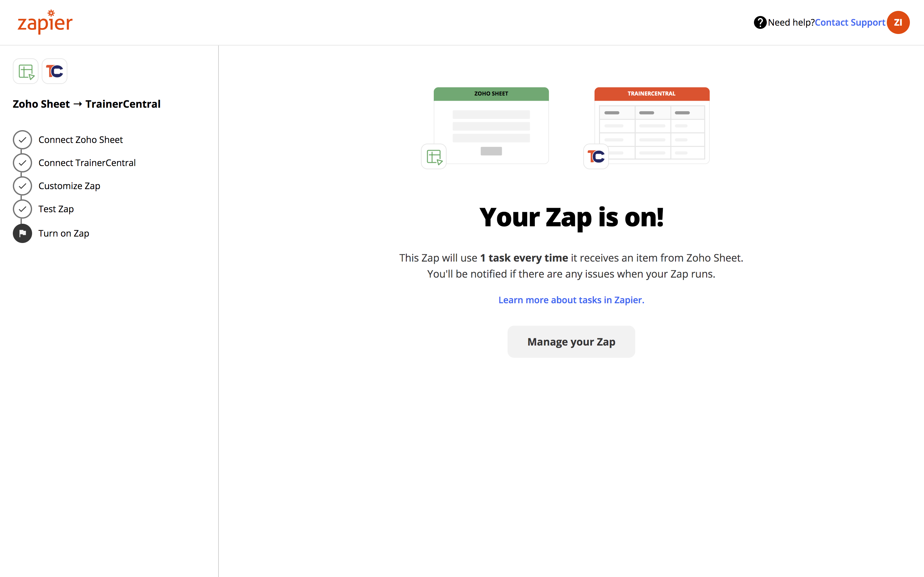Click the TrainerCentral icon in sidebar

pos(55,71)
